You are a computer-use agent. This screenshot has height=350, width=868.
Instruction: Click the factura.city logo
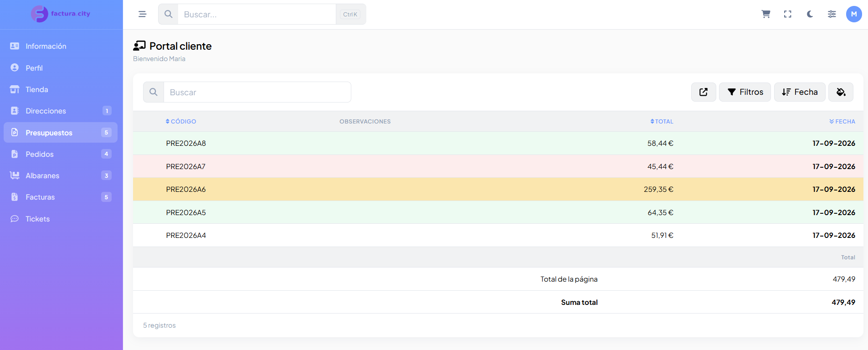point(61,14)
